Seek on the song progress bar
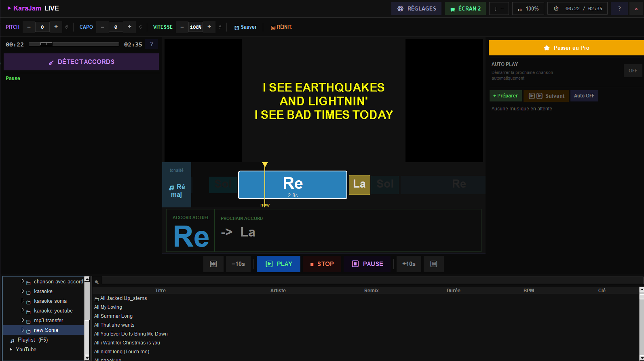This screenshot has height=361, width=644. (74, 44)
